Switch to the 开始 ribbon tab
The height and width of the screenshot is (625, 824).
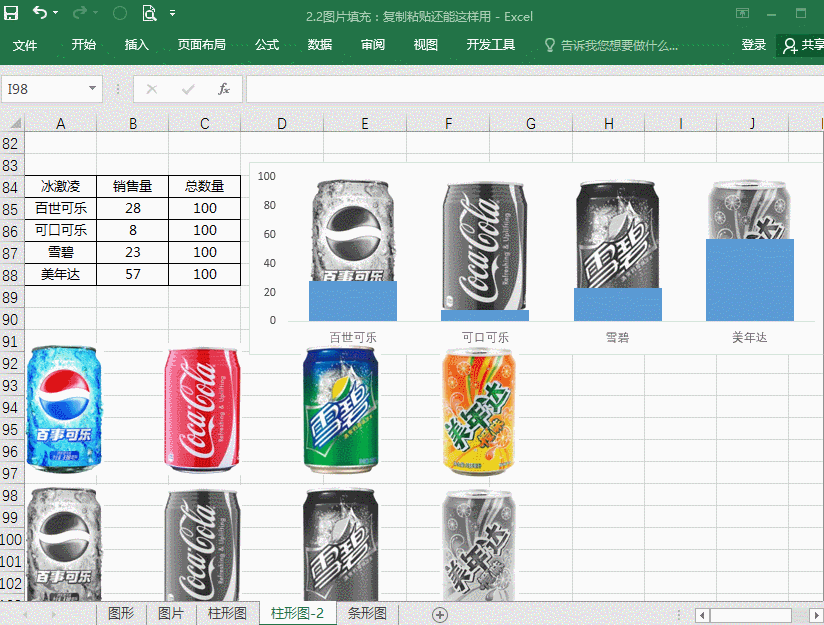[x=84, y=45]
